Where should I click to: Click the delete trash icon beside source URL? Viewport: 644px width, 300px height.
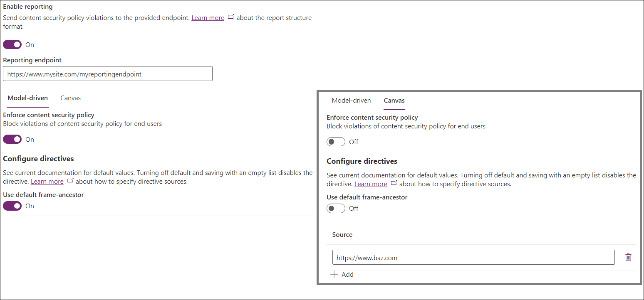pos(628,257)
